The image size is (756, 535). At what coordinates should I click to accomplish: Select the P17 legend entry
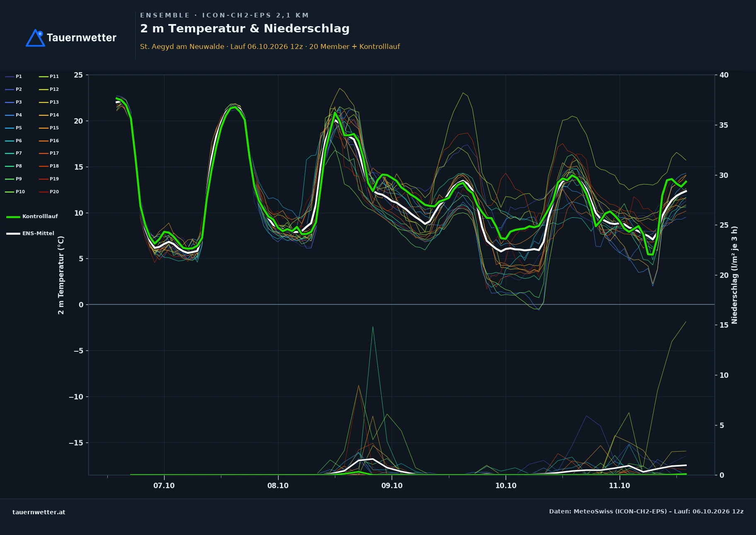coord(49,153)
